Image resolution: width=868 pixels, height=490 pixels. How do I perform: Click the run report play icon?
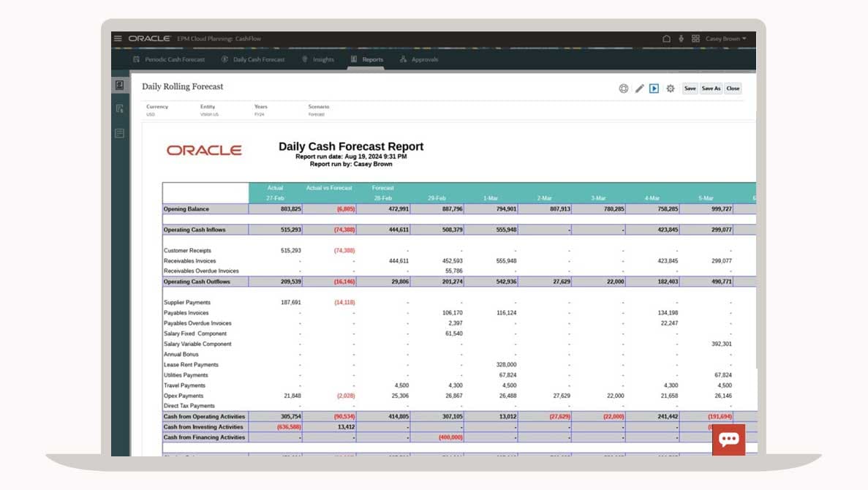[x=654, y=88]
